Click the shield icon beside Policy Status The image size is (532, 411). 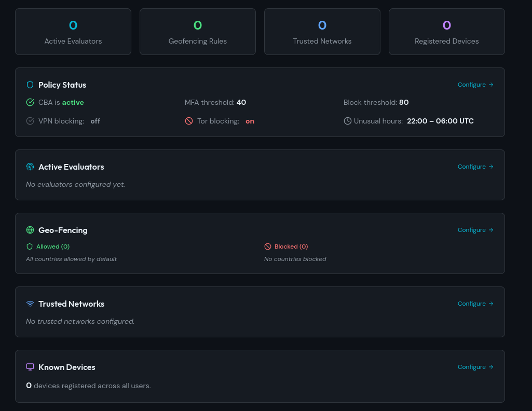30,85
